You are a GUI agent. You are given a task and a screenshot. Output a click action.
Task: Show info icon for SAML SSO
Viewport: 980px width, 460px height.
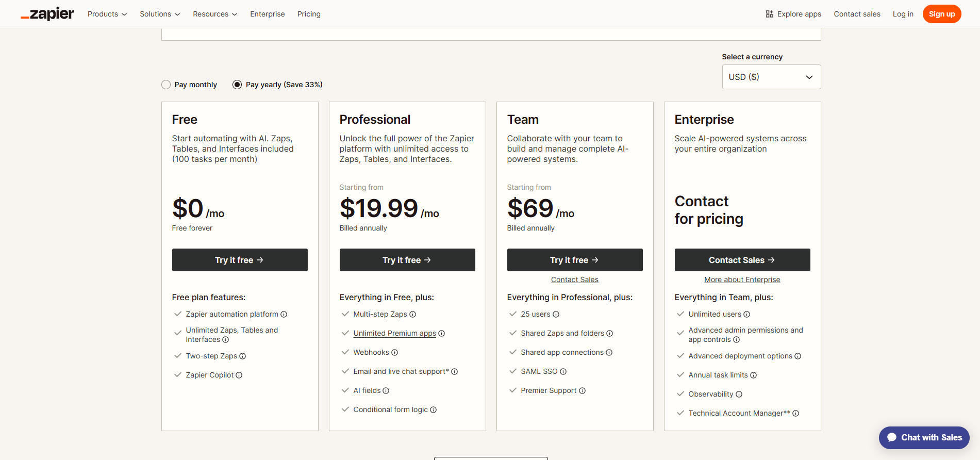click(x=563, y=371)
